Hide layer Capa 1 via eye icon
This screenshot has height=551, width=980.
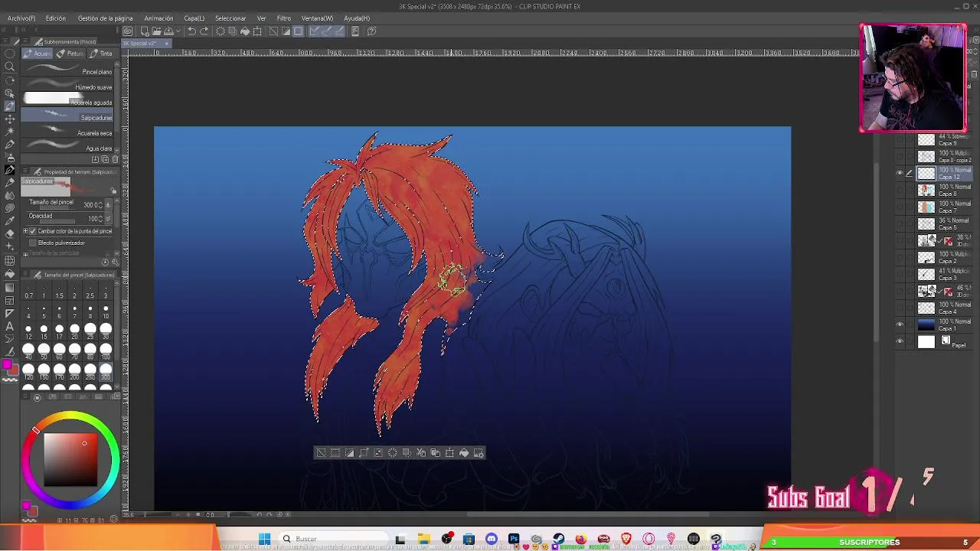900,324
